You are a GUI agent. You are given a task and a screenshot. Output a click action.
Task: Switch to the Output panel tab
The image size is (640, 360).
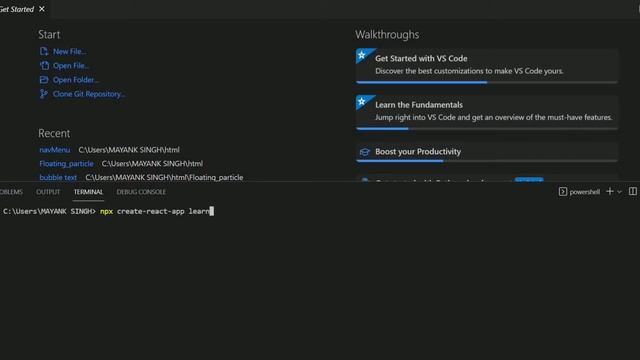(48, 192)
